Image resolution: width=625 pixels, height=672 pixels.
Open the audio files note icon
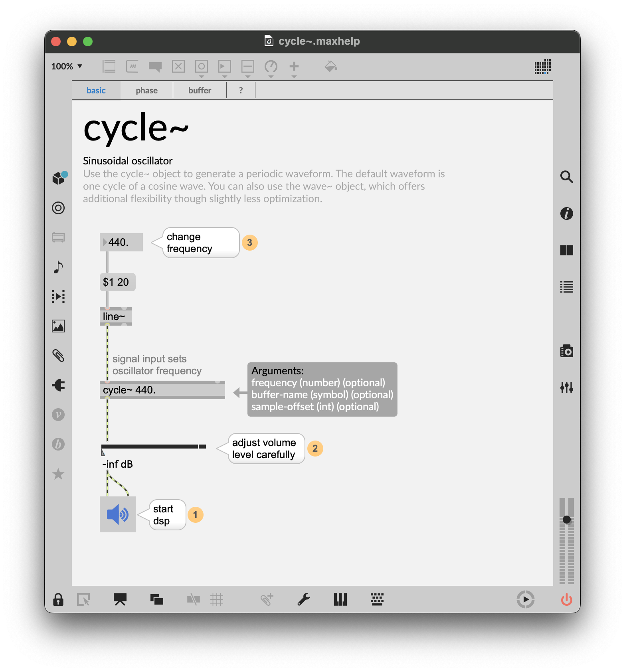pos(58,267)
